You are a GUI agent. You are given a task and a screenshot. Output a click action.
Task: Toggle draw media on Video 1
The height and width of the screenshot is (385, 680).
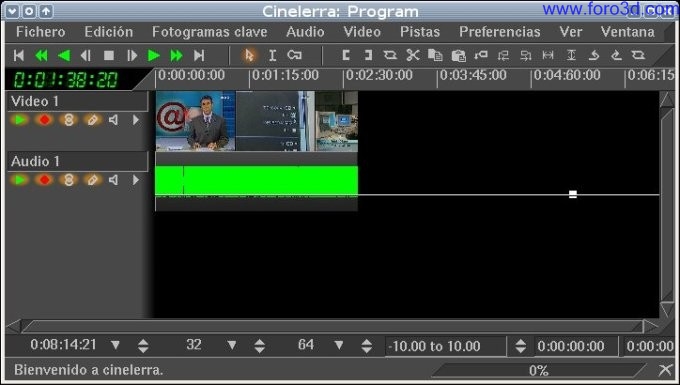coord(92,120)
